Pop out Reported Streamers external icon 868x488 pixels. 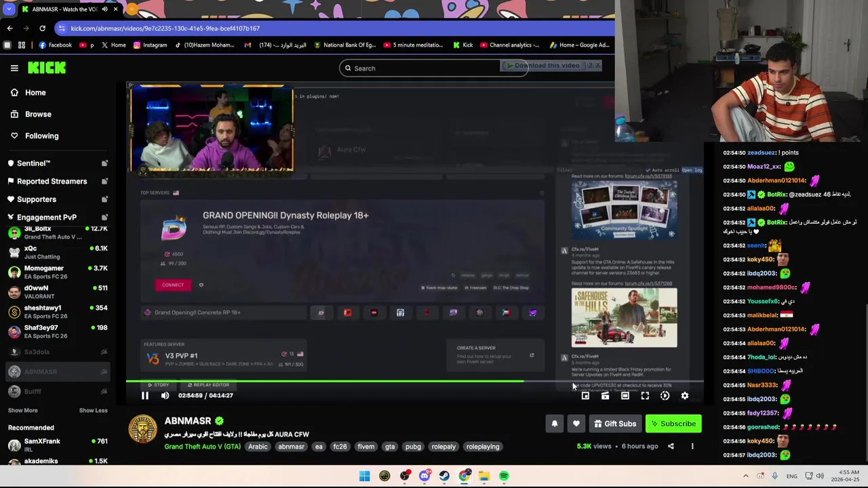[x=104, y=181]
